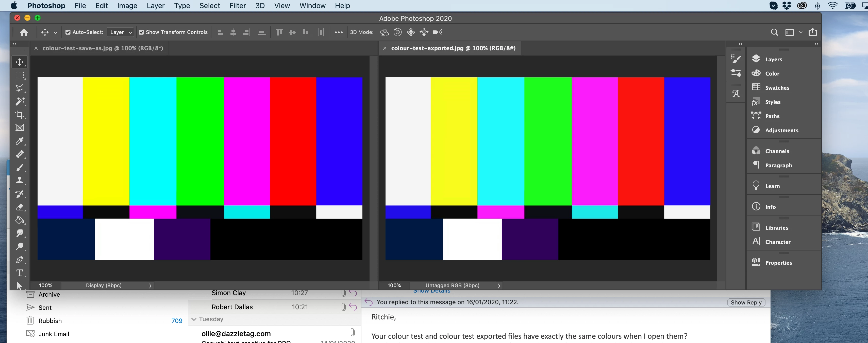
Task: Select the Horizontal Type tool
Action: point(20,273)
